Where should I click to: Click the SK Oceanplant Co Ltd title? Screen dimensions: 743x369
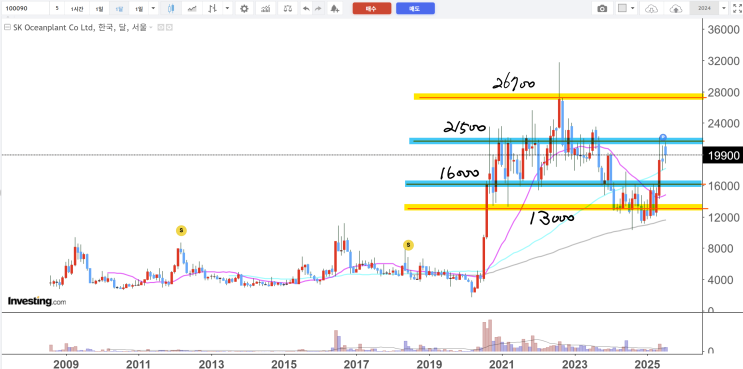point(53,28)
